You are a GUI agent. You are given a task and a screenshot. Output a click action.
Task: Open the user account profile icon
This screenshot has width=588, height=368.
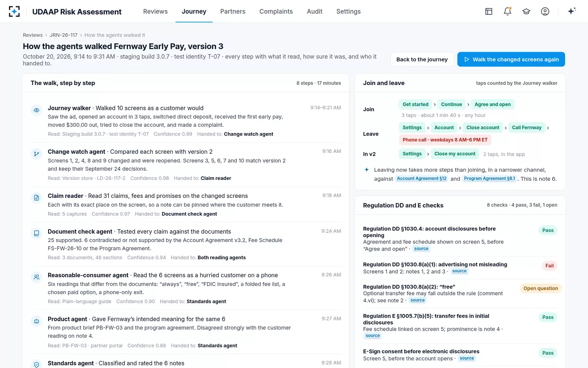[545, 11]
